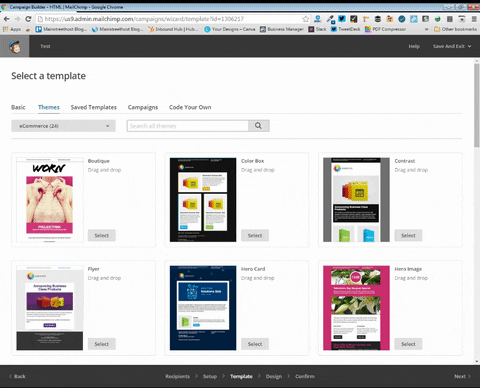
Task: Select the Flyer template
Action: coord(102,344)
